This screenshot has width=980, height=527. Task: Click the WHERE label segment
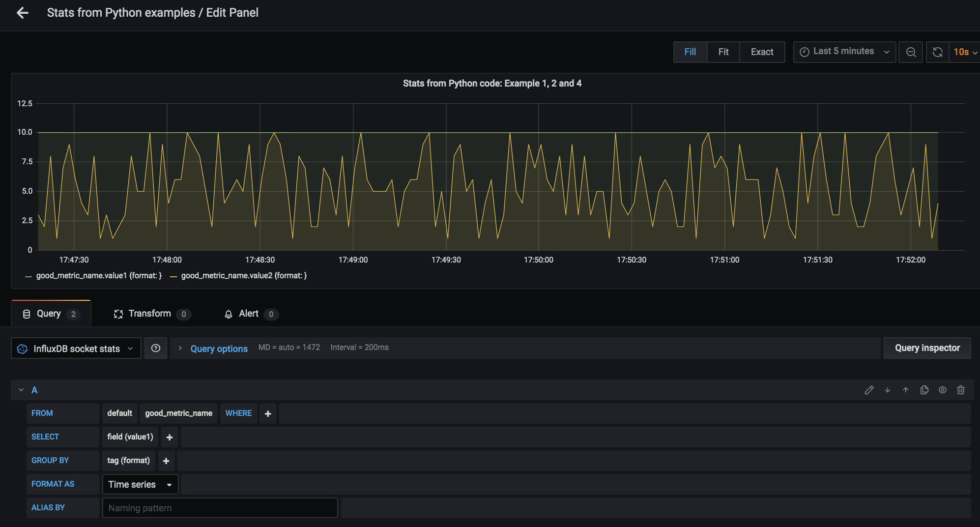[x=238, y=413]
